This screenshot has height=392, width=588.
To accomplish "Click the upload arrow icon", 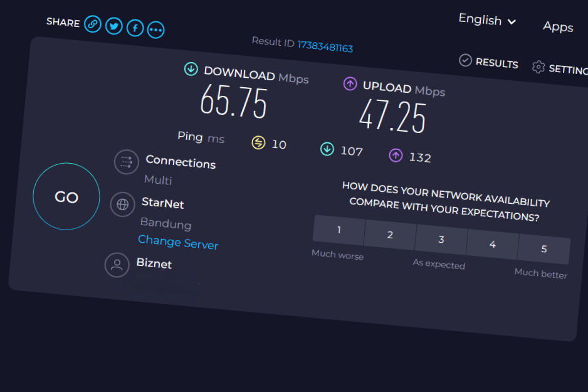I will click(350, 83).
